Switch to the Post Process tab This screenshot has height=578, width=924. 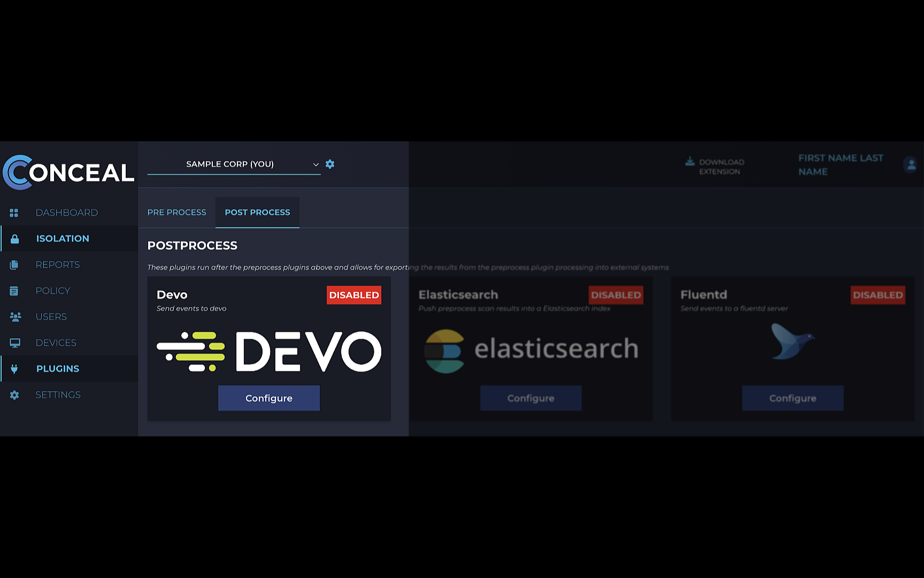pyautogui.click(x=257, y=212)
